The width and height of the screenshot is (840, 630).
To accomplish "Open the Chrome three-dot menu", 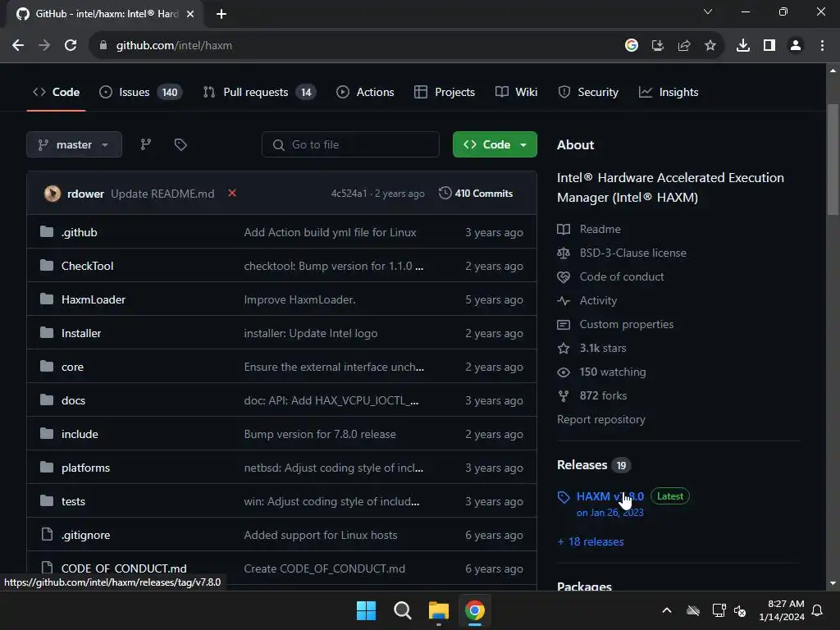I will pyautogui.click(x=822, y=46).
